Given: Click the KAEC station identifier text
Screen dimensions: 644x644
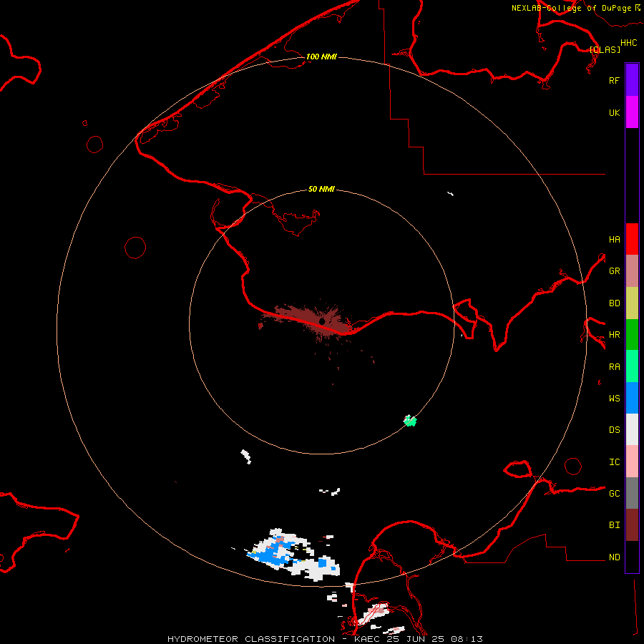Looking at the screenshot, I should click(x=367, y=639).
